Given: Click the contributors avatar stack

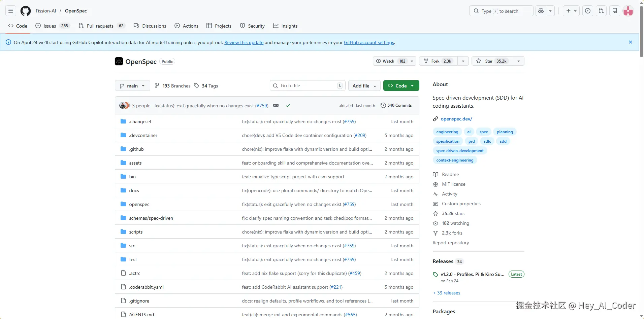Looking at the screenshot, I should point(124,105).
